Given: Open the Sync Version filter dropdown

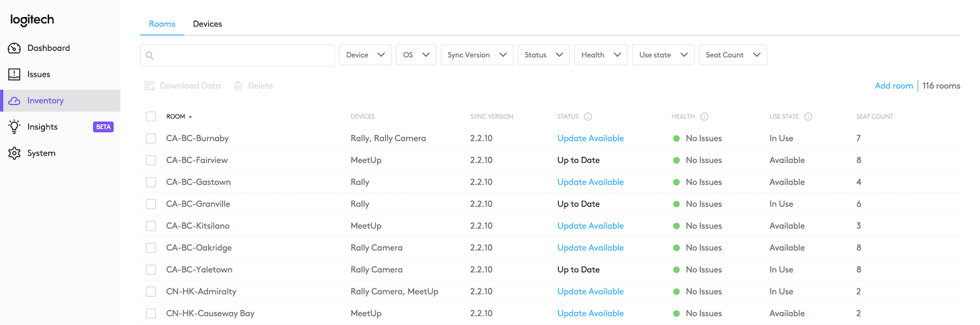Looking at the screenshot, I should (x=477, y=55).
